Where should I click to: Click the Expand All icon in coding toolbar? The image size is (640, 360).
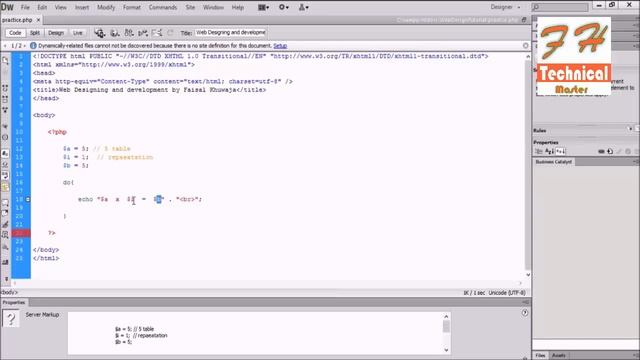click(5, 110)
